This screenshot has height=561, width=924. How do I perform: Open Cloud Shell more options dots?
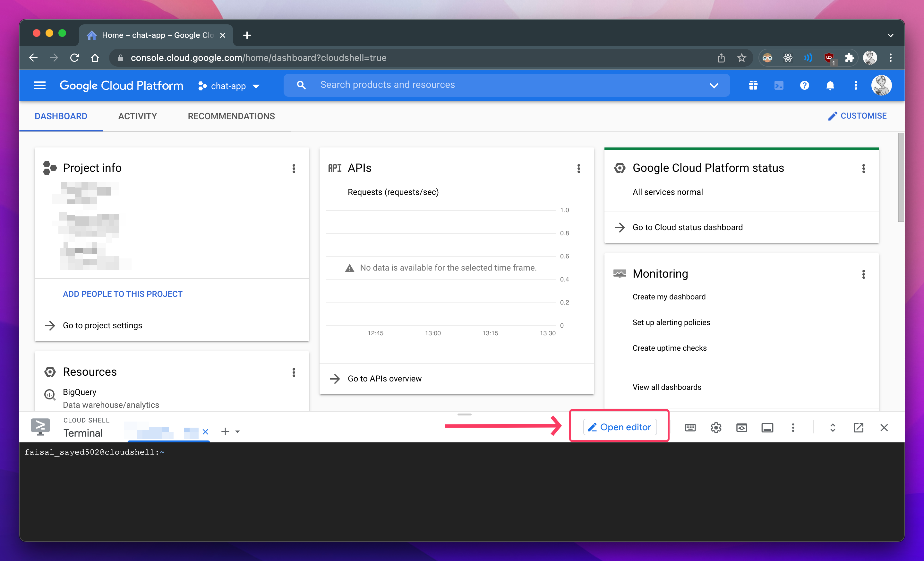coord(793,428)
